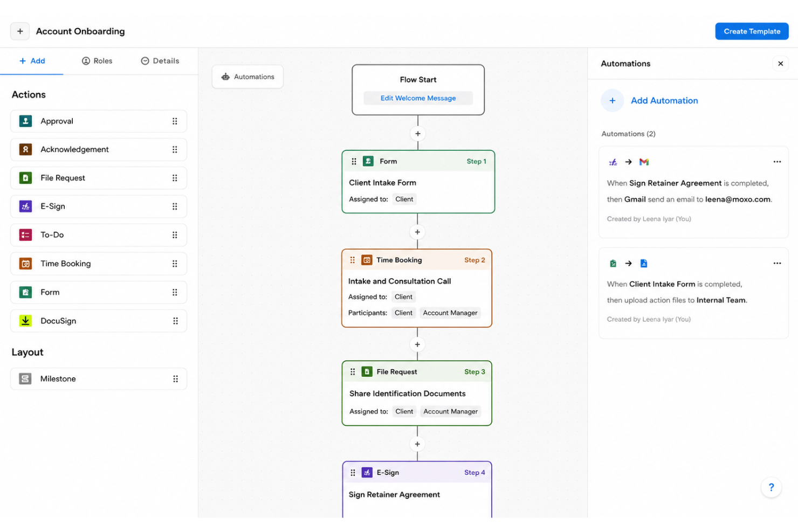
Task: Click Edit Welcome Message link
Action: coord(418,98)
